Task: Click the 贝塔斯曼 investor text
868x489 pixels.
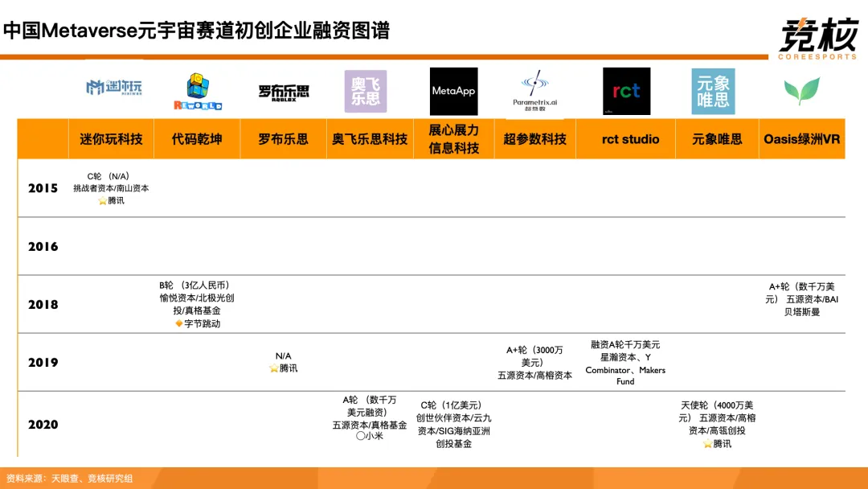Action: pyautogui.click(x=802, y=312)
